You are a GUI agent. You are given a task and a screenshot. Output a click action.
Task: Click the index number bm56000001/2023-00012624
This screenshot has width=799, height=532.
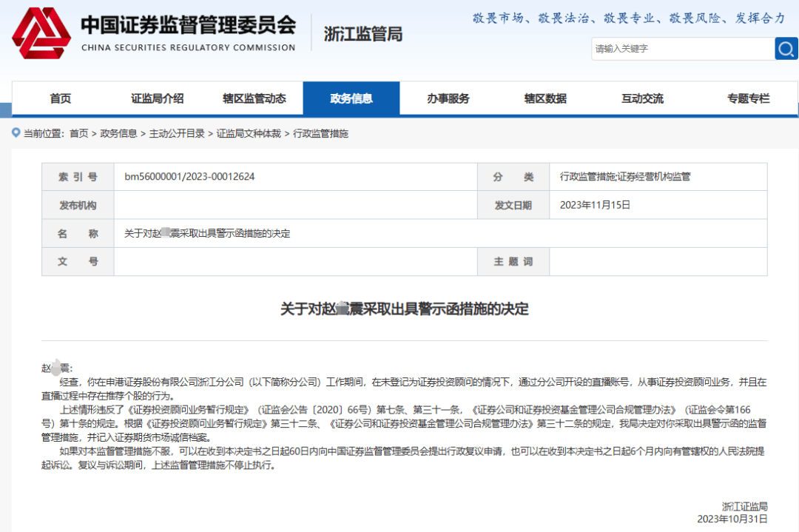point(189,177)
